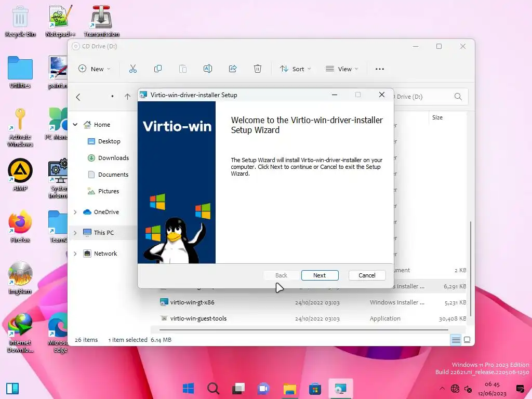Open the Sort dropdown menu
The image size is (532, 399).
(295, 69)
